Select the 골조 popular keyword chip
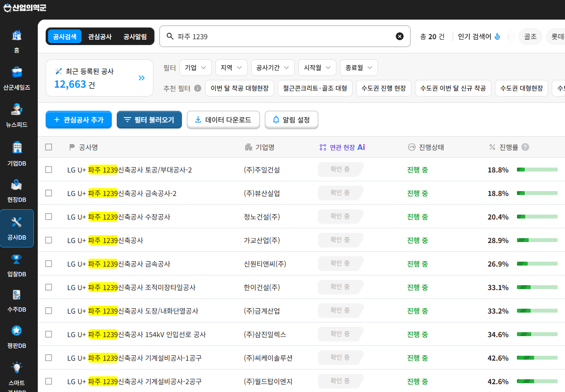The width and height of the screenshot is (565, 392). (x=530, y=36)
